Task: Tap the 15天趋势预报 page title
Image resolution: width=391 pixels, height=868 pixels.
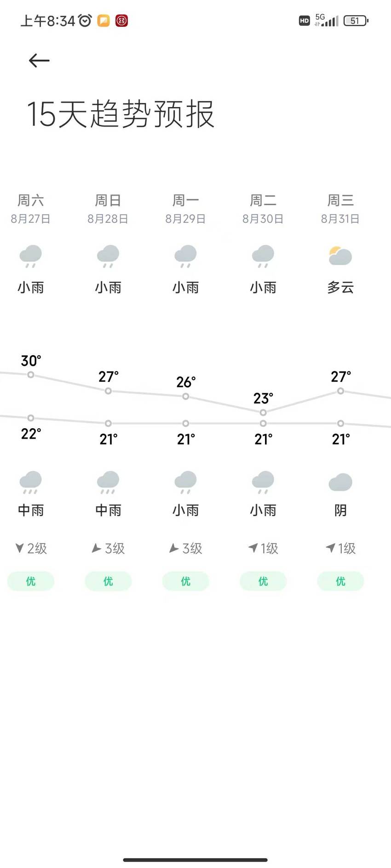Action: (121, 113)
